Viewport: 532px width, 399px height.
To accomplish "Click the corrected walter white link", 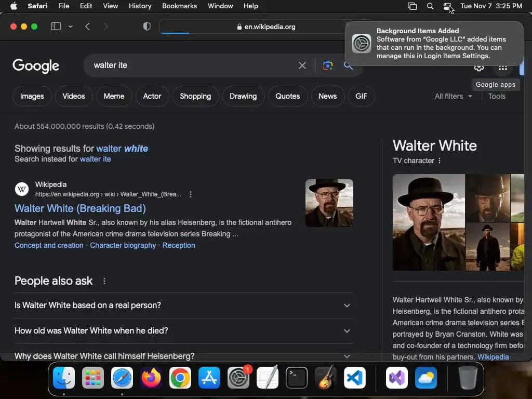I will [122, 149].
